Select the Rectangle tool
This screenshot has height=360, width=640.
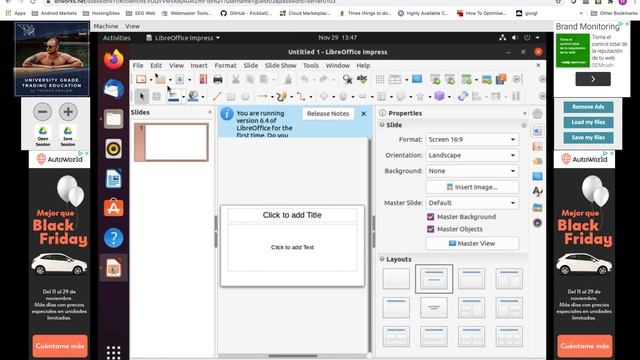click(231, 97)
